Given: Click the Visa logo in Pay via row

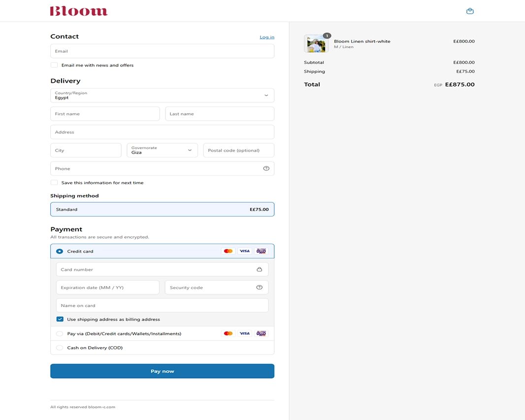Looking at the screenshot, I should click(x=244, y=333).
